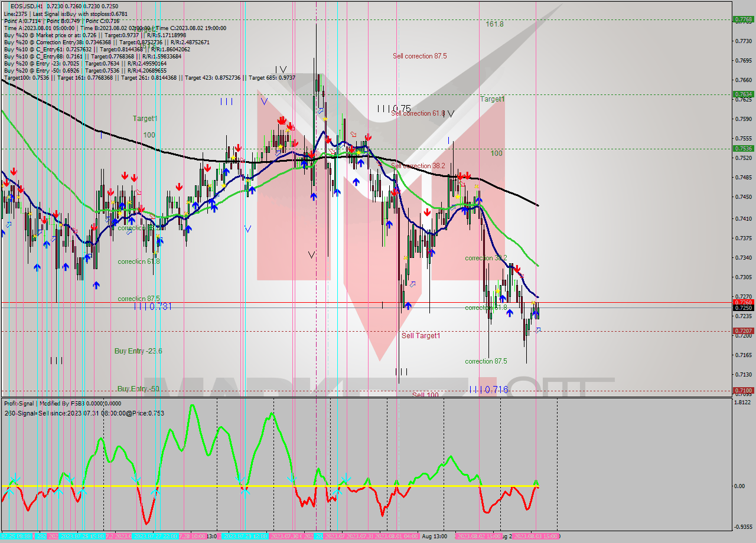
Task: Click the 0.7410 price axis value
Action: [742, 218]
